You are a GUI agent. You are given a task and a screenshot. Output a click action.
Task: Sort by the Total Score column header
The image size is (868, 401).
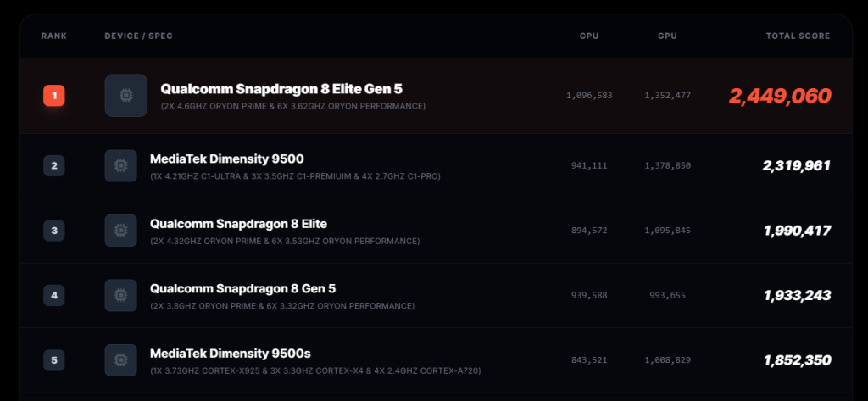pos(797,36)
